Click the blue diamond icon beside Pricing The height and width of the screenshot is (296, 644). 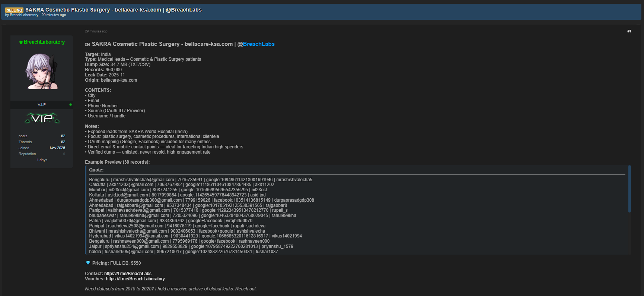point(88,263)
